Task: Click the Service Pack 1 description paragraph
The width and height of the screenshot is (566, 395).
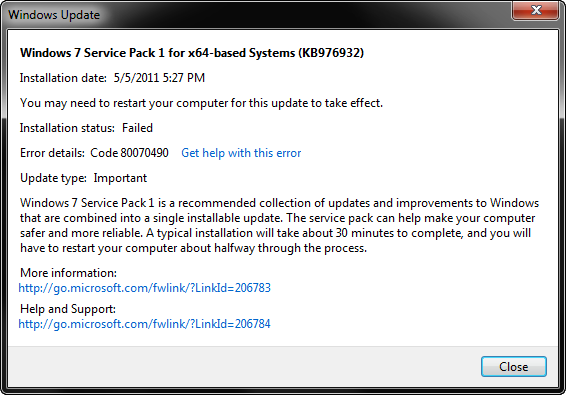Action: point(279,225)
